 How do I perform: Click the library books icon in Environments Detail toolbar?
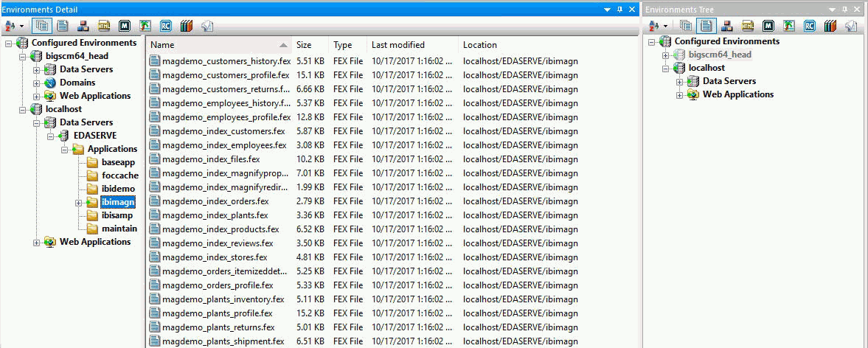(x=187, y=26)
